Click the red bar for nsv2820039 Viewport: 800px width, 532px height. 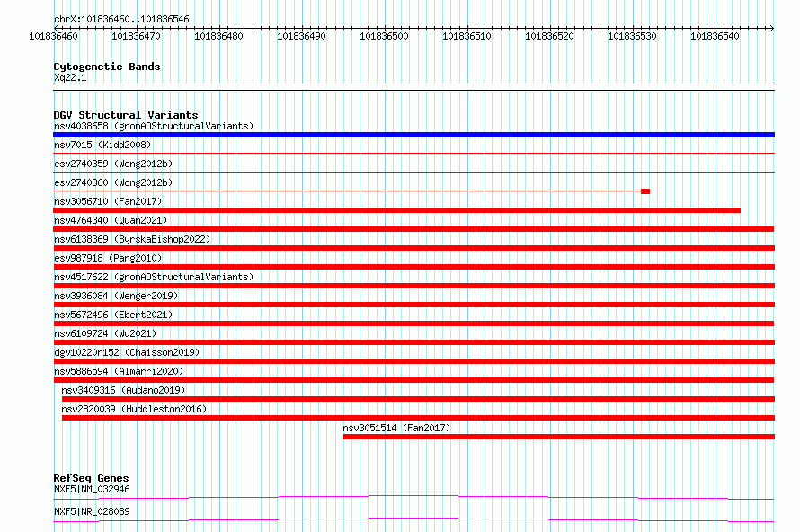coord(418,418)
